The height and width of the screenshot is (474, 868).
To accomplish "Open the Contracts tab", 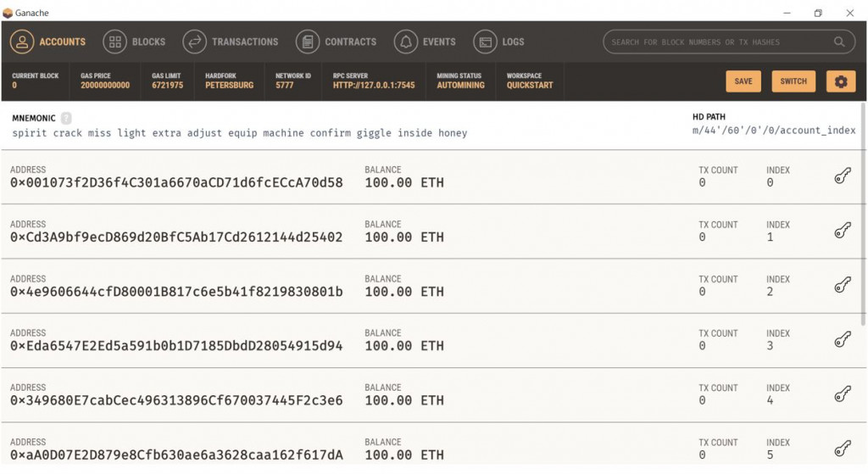I will click(x=336, y=42).
